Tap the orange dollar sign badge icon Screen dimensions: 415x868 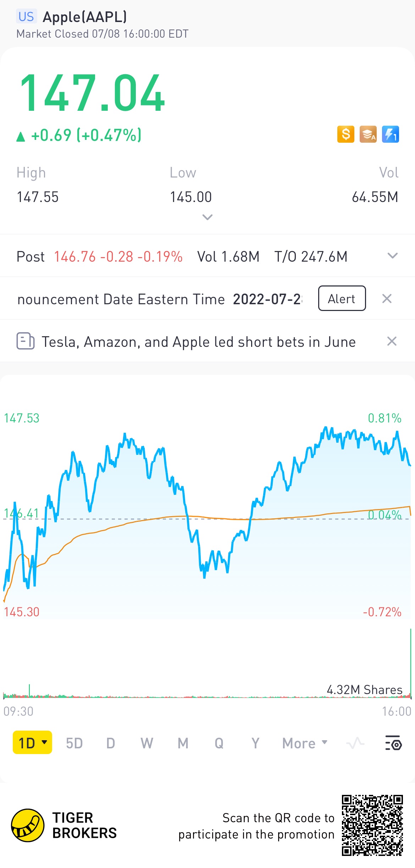[x=345, y=135]
